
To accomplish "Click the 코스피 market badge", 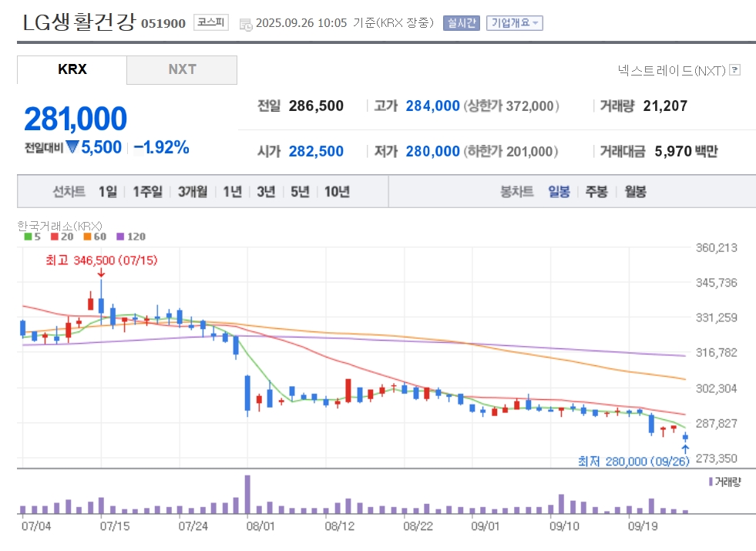I will point(211,22).
